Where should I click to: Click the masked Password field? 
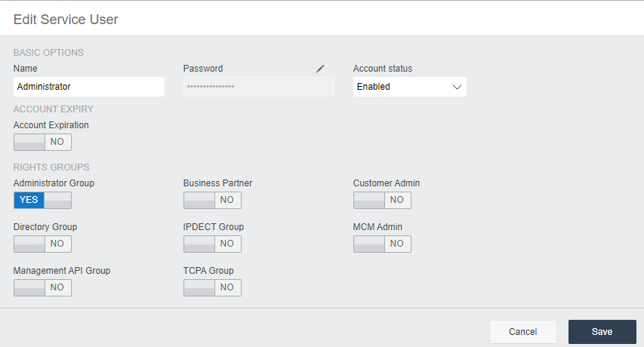coord(259,87)
